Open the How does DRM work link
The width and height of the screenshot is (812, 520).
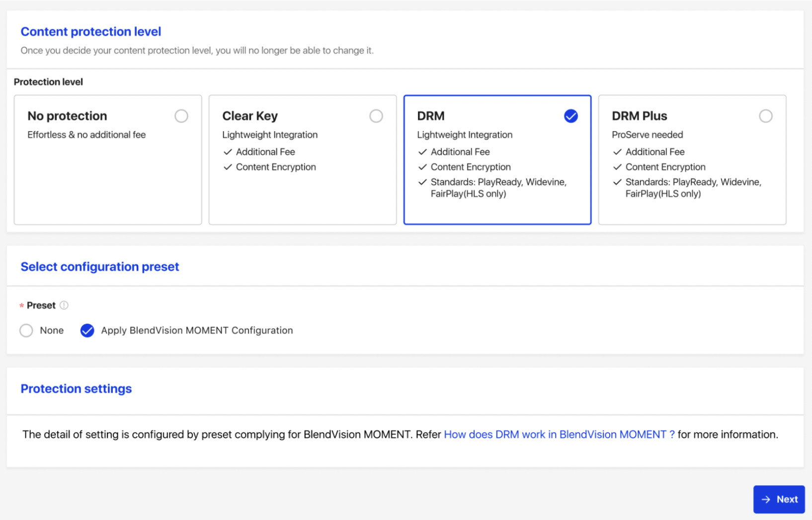559,434
